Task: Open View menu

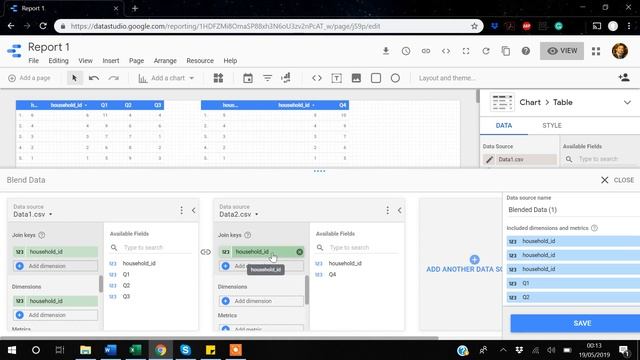Action: (85, 61)
